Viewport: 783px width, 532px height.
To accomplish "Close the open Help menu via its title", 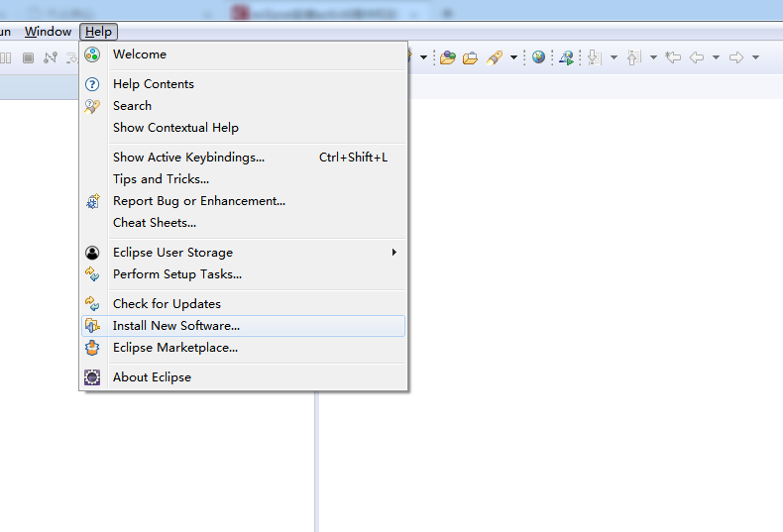I will pos(98,32).
